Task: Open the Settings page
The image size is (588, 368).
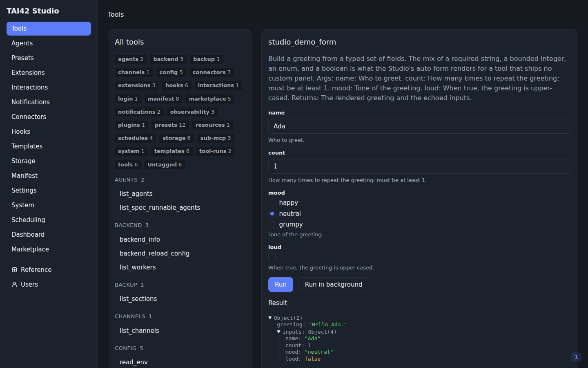Action: click(x=49, y=191)
